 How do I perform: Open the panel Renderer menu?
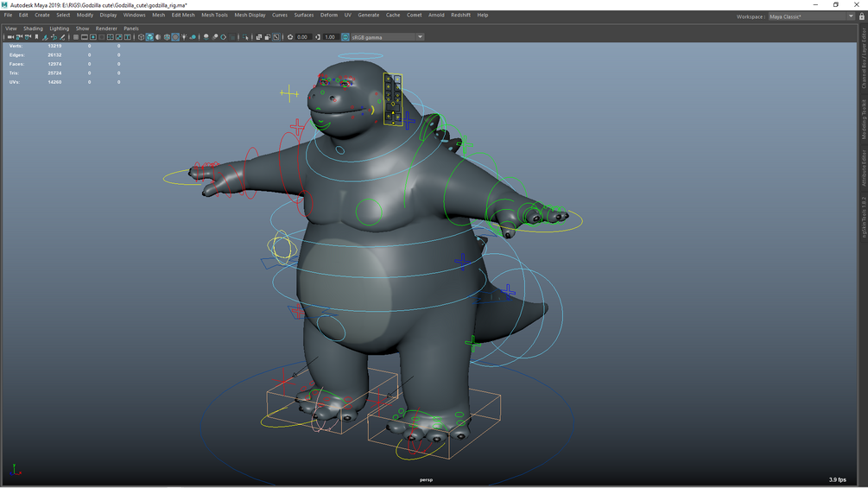106,29
